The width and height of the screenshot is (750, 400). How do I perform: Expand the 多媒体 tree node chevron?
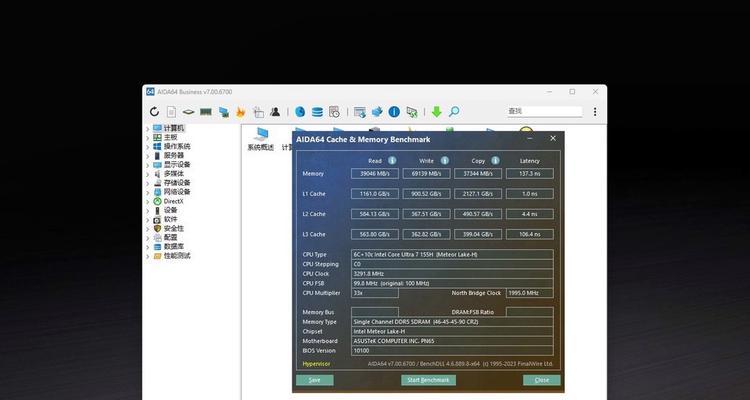click(148, 174)
